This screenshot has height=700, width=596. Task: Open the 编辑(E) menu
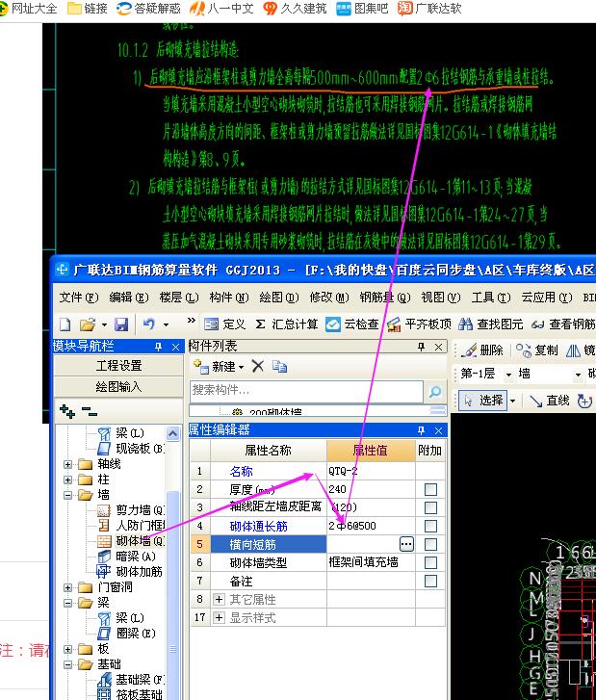pos(129,298)
